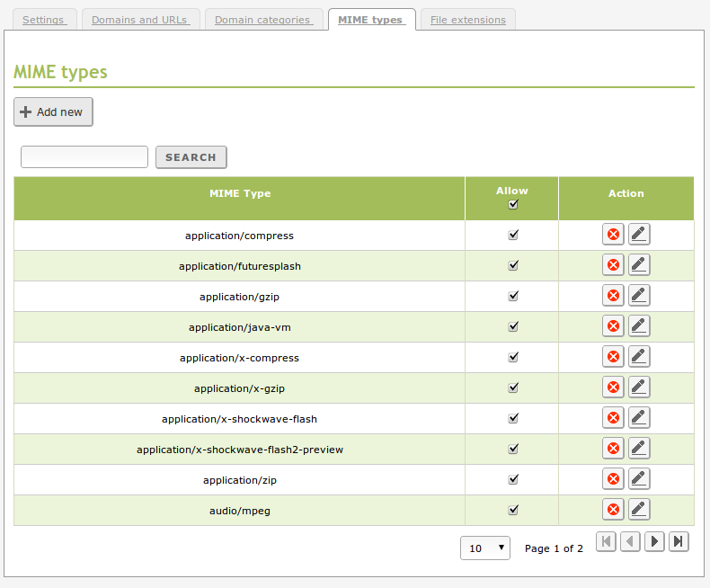This screenshot has width=710, height=588.
Task: Uncheck Allow for application/compress
Action: [x=513, y=235]
